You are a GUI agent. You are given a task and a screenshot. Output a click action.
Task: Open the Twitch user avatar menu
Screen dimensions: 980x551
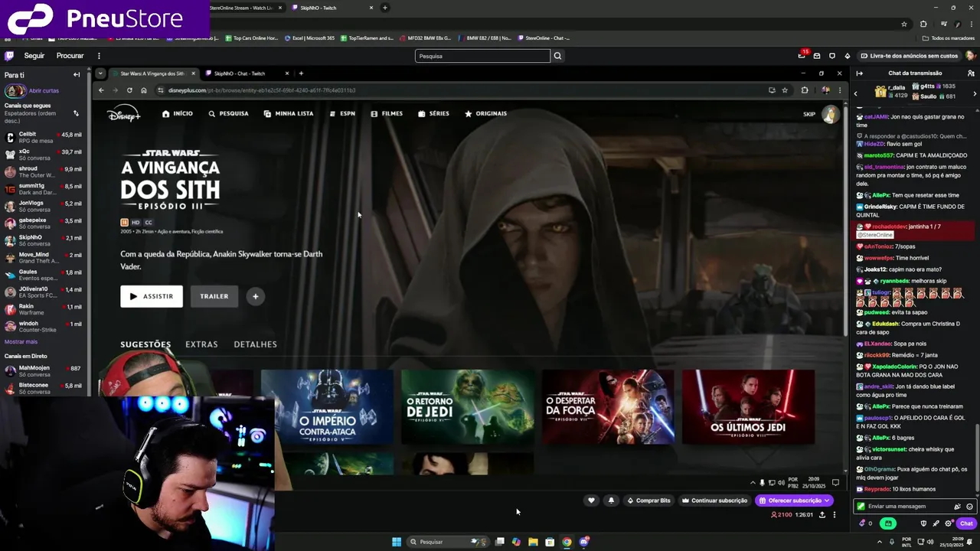coord(970,56)
